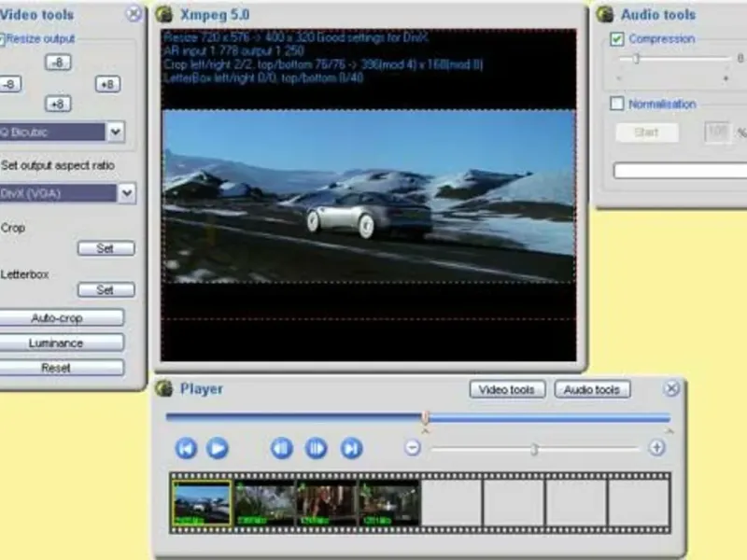Viewport: 747px width, 560px height.
Task: Click the Xmpeg 5.0 window logo icon
Action: click(164, 14)
